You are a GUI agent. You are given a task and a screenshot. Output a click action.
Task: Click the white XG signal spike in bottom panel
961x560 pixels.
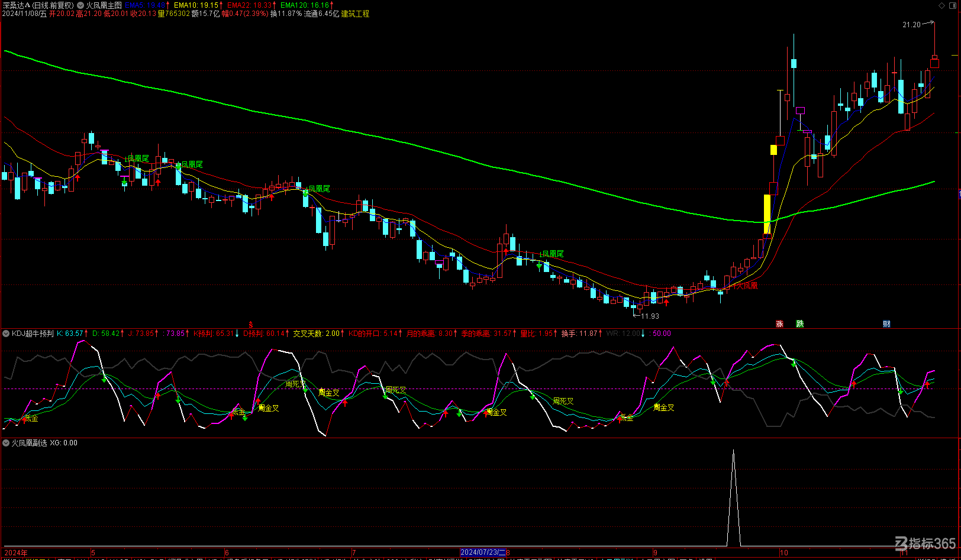(x=734, y=498)
